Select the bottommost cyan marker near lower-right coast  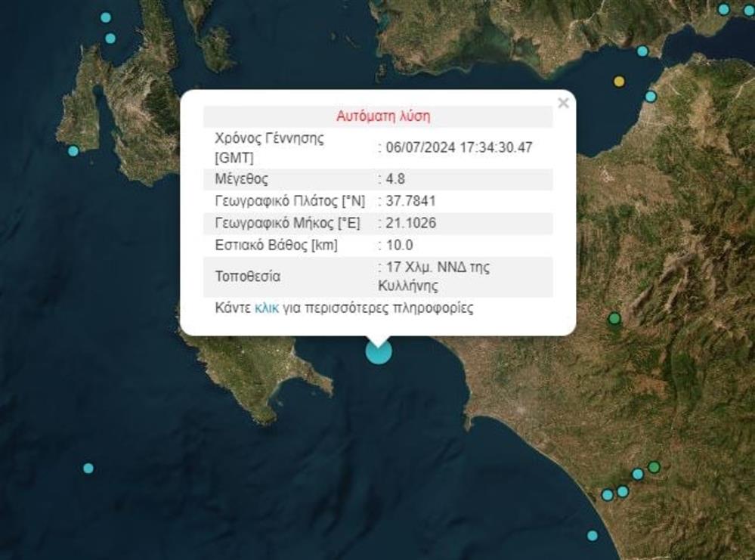pyautogui.click(x=593, y=535)
